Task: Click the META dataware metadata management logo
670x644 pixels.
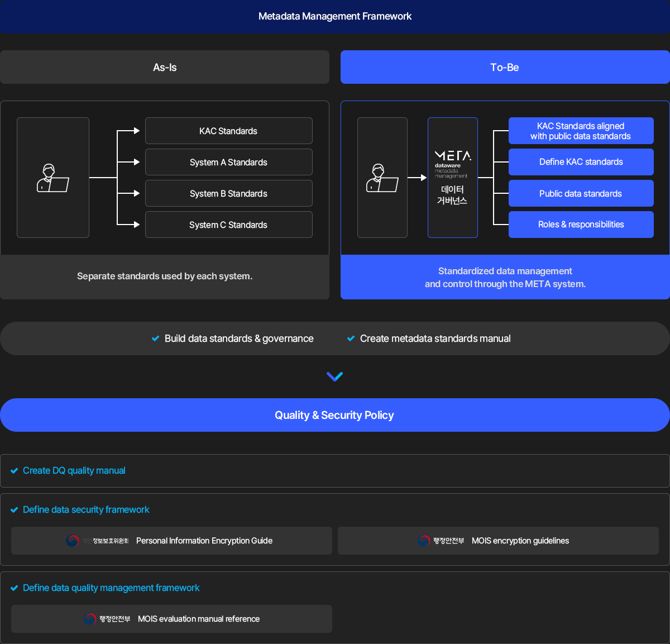Action: click(453, 164)
